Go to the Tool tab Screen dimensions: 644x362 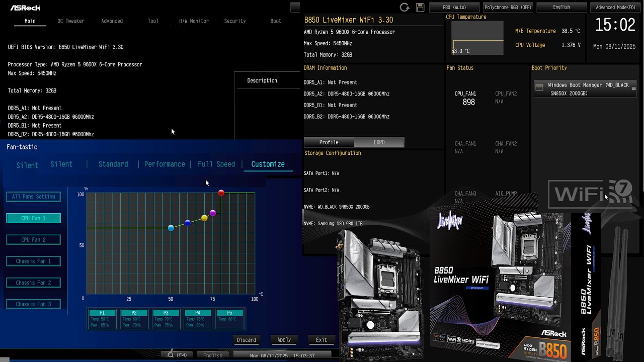coord(153,21)
